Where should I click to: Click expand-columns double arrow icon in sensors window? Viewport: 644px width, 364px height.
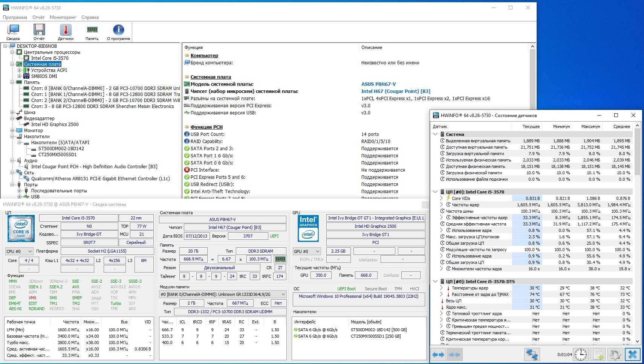tap(438, 355)
